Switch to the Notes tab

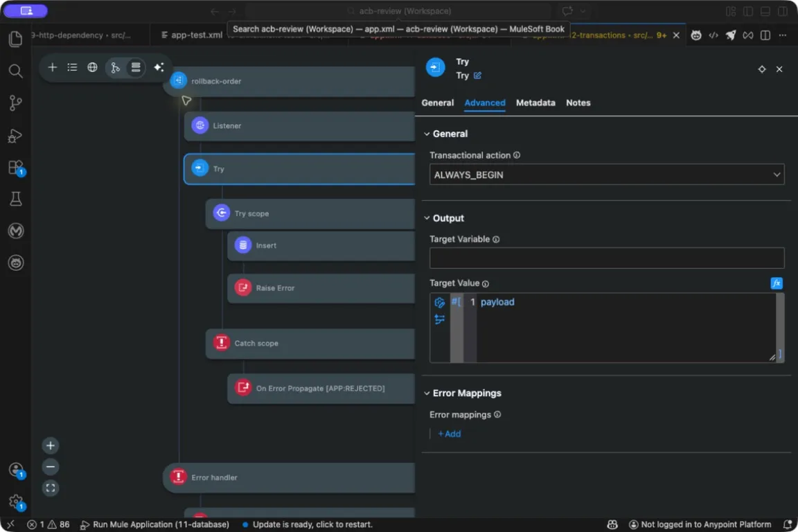(x=578, y=103)
